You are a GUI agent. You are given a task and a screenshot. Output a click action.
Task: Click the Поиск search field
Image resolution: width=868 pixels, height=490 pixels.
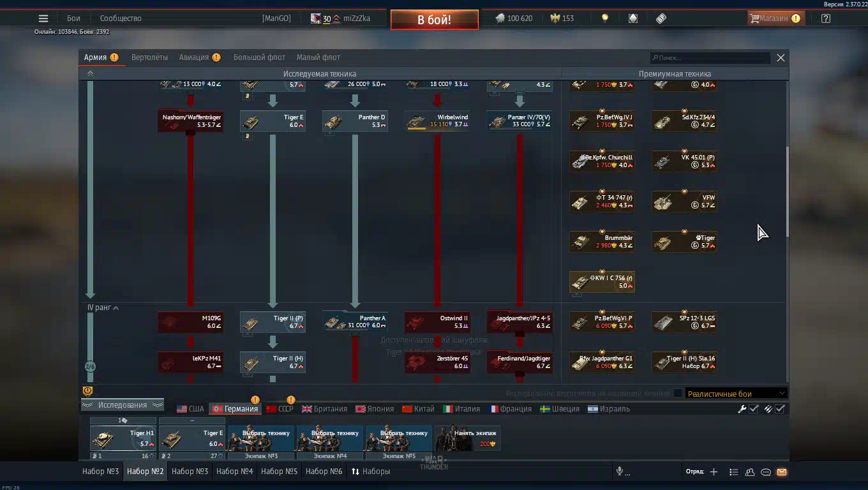(x=710, y=57)
